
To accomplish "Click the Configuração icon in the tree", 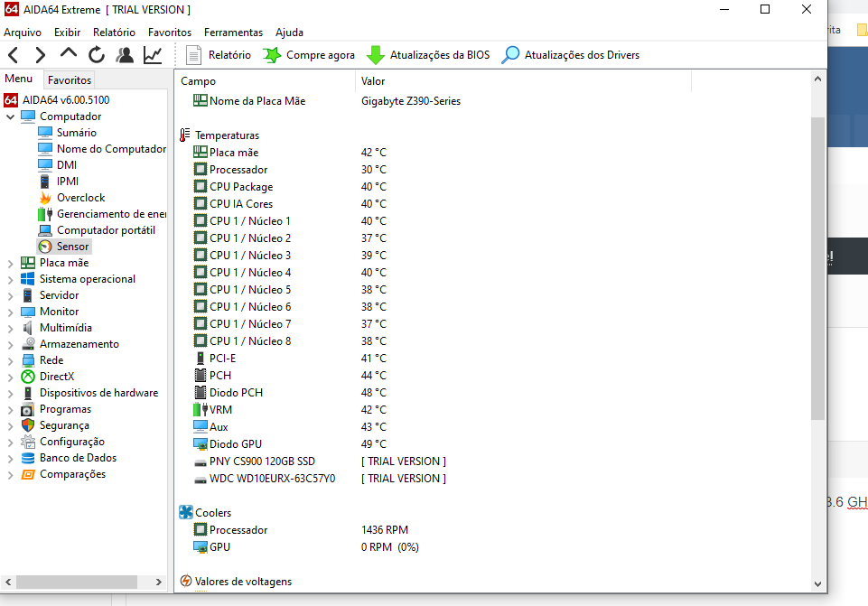I will 28,442.
